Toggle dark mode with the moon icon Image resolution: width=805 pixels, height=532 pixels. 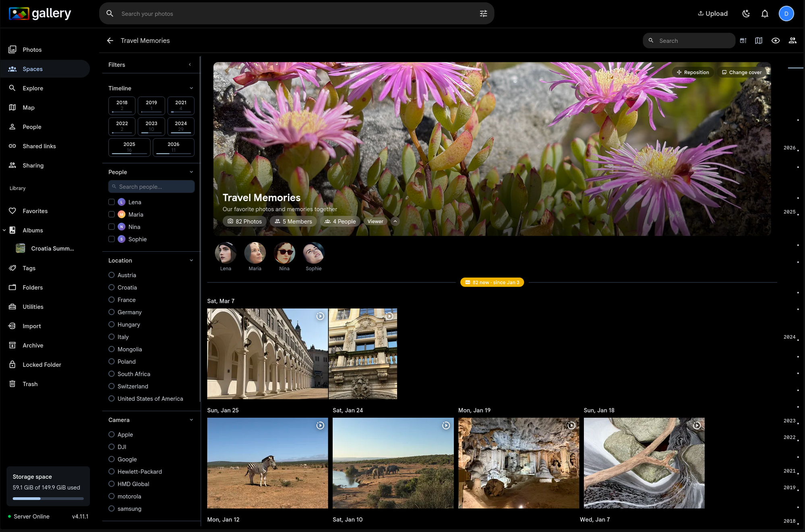point(746,13)
